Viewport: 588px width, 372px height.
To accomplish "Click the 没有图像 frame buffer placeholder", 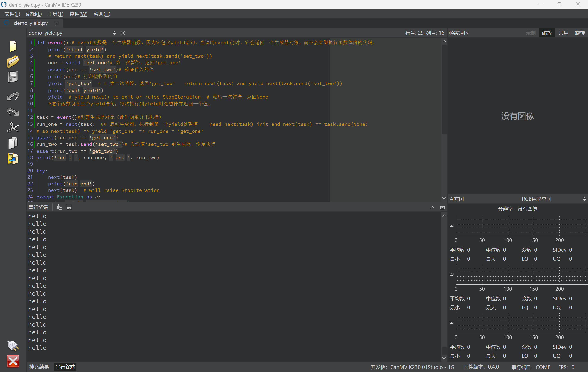I will click(x=517, y=116).
